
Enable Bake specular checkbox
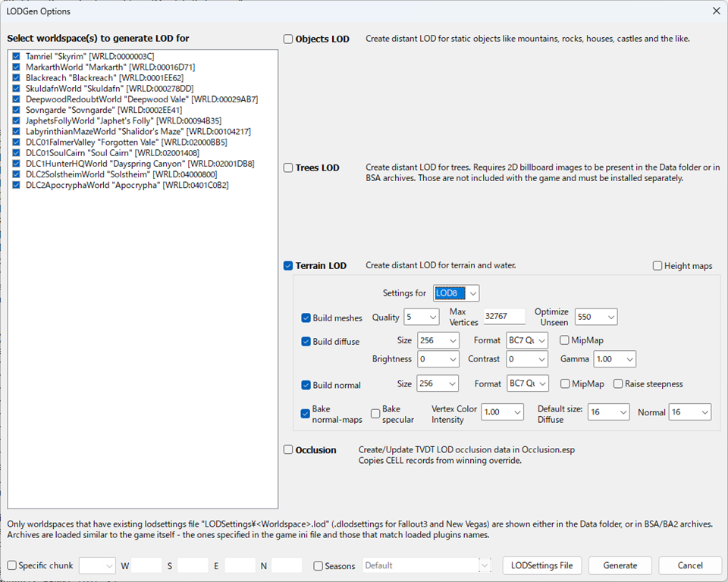tap(375, 414)
